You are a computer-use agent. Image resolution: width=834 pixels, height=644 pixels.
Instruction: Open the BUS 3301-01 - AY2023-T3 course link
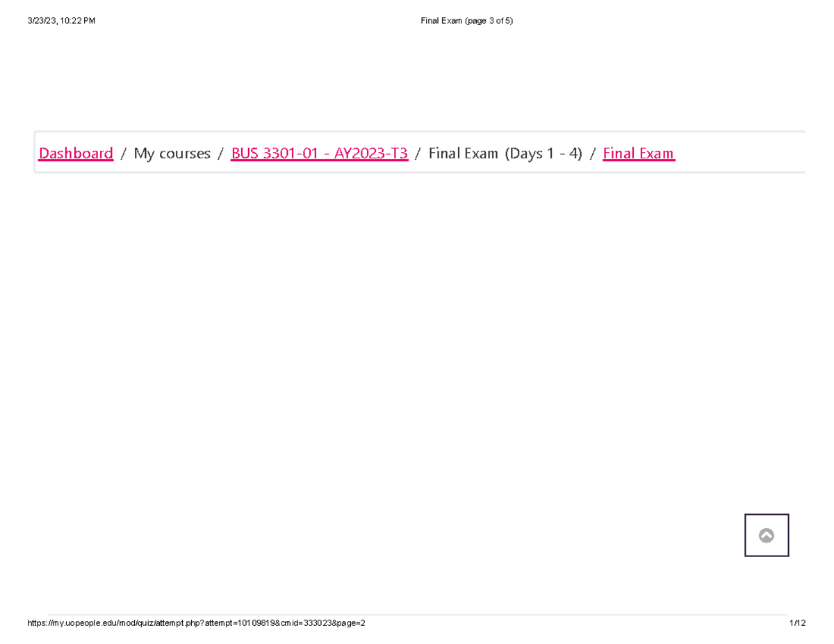tap(319, 153)
